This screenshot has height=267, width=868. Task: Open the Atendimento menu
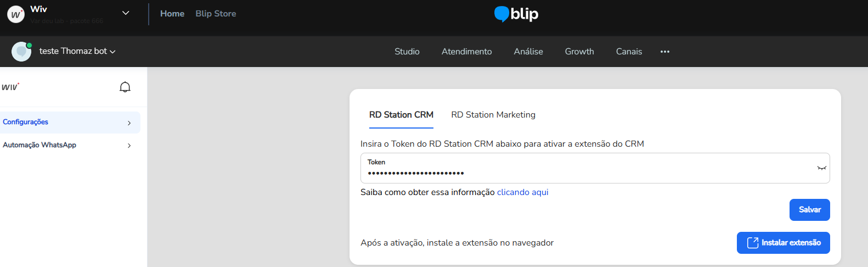click(x=467, y=52)
